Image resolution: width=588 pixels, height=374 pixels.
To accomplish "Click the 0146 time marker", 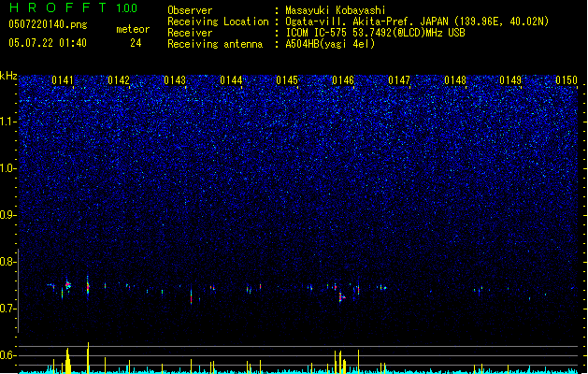I will [x=343, y=80].
